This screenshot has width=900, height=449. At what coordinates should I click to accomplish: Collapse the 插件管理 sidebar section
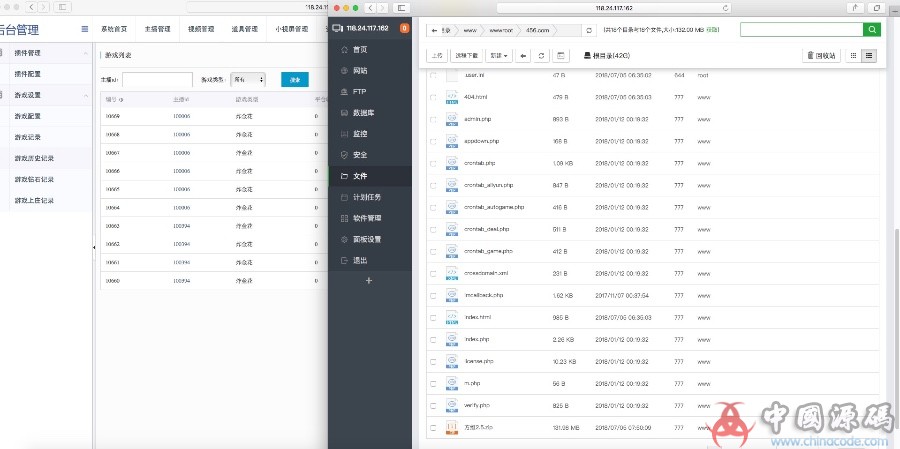coord(86,53)
